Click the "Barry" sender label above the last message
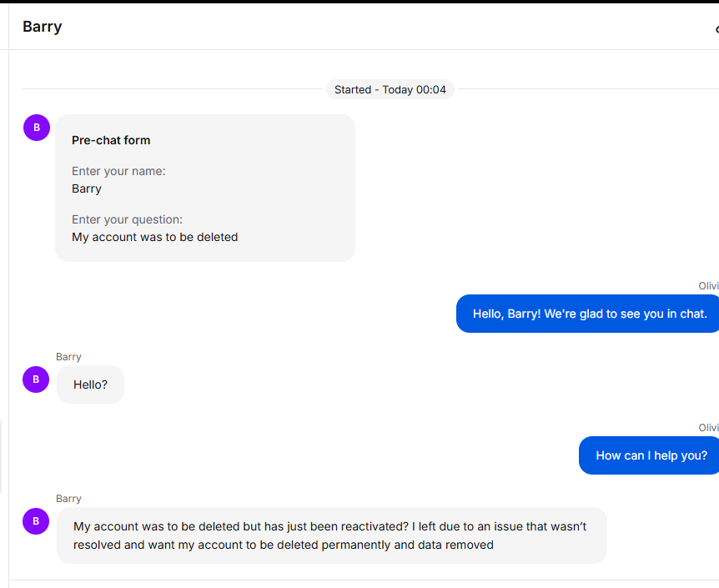Image resolution: width=719 pixels, height=588 pixels. tap(68, 499)
